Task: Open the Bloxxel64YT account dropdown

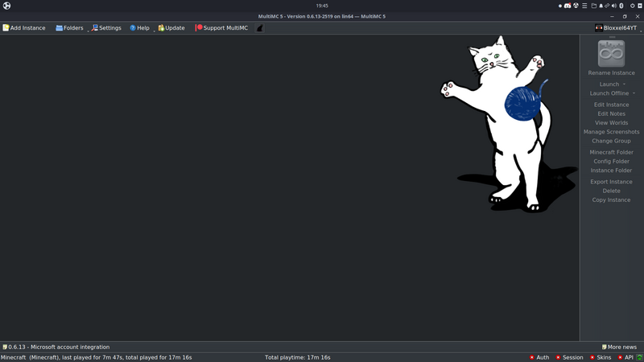Action: coord(617,28)
